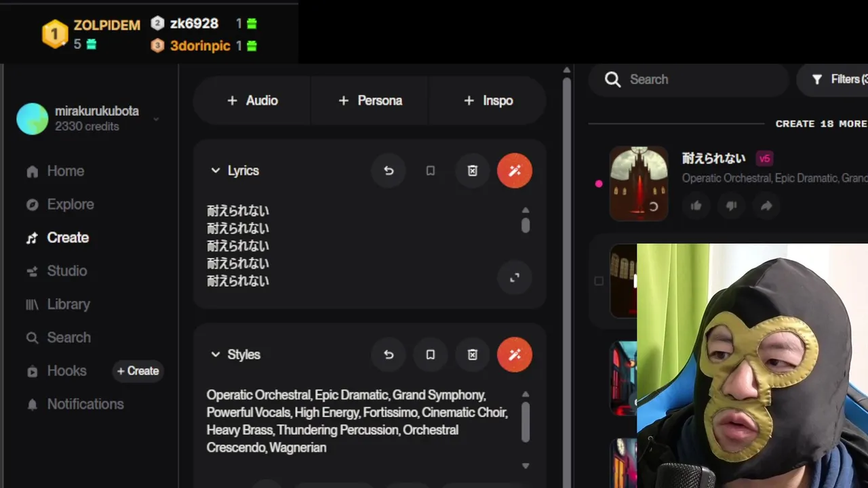
Task: Click the CREATE 18 MORE label
Action: (x=821, y=123)
